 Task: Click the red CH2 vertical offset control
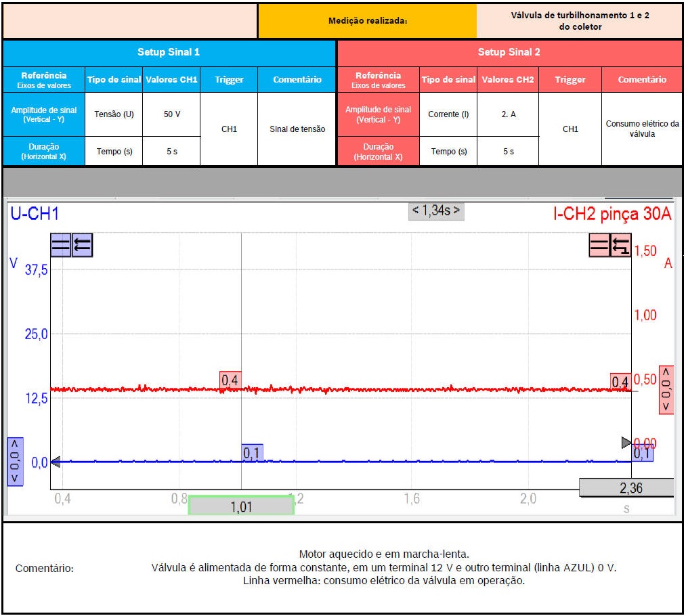[x=666, y=390]
